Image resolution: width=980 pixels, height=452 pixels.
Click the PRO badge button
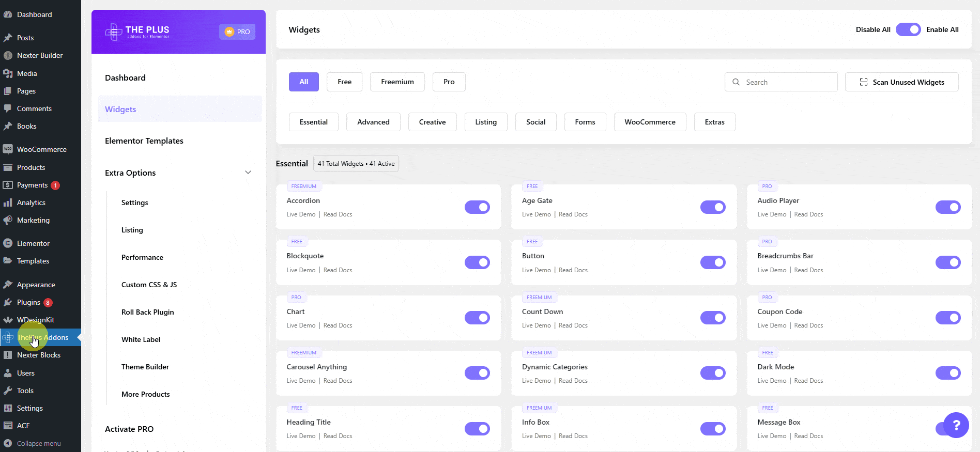pos(237,32)
